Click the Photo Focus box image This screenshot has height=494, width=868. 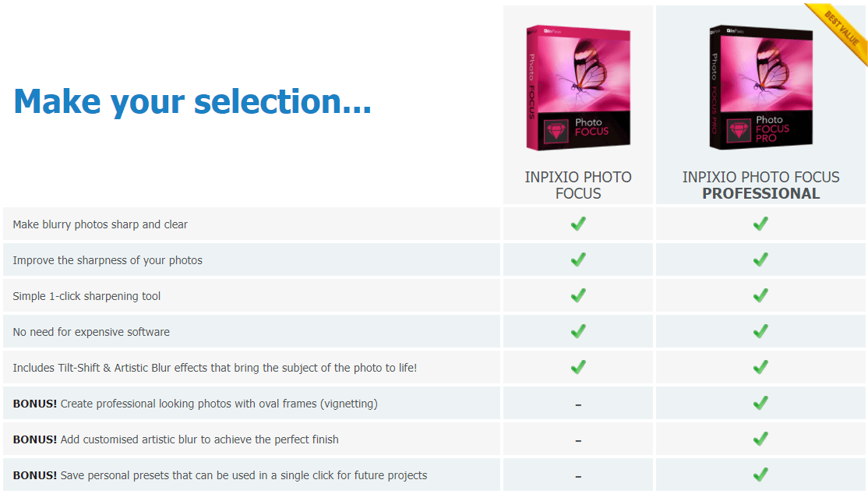point(578,87)
